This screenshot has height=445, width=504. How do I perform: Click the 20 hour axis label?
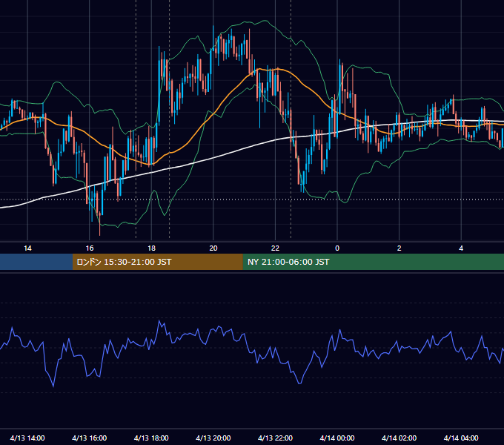(x=213, y=248)
